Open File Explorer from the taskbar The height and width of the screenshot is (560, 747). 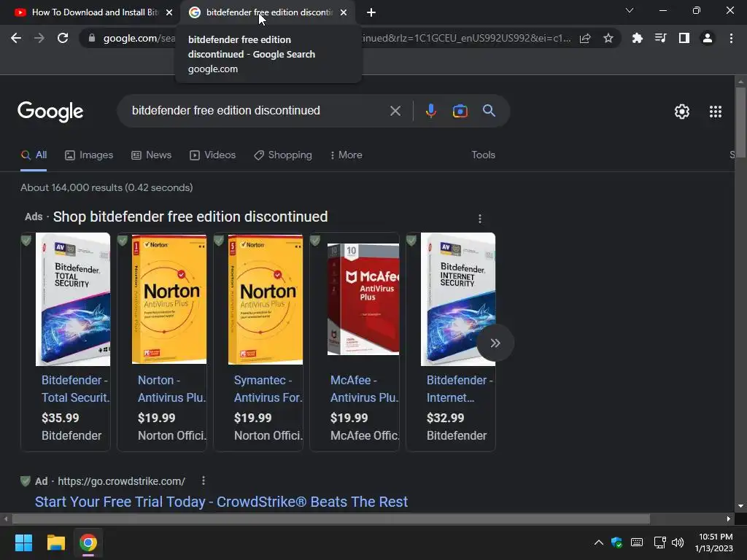click(55, 542)
